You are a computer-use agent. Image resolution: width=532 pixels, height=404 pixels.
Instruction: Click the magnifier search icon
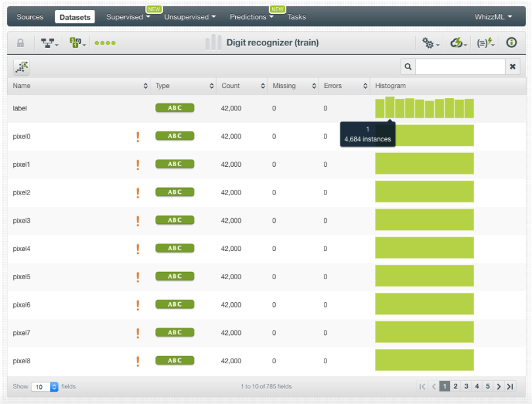(x=408, y=66)
